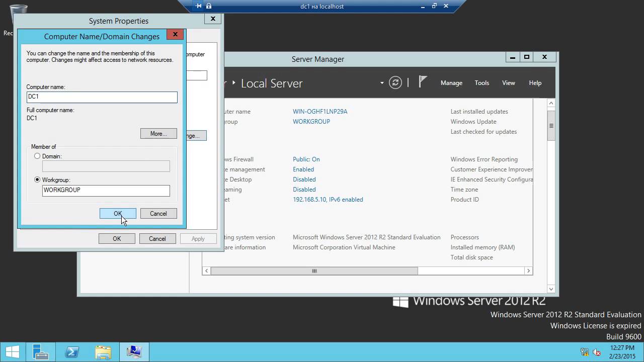644x362 pixels.
Task: Maximize the Server Manager window
Action: point(527,57)
